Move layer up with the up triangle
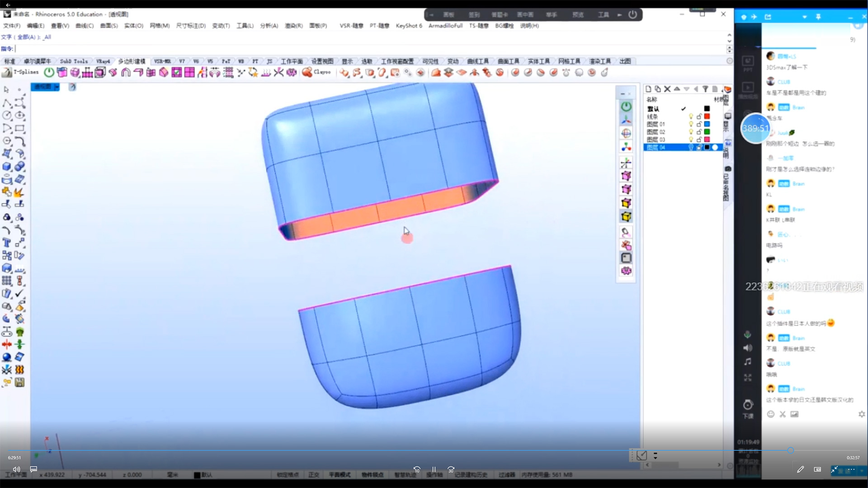Image resolution: width=868 pixels, height=488 pixels. click(x=677, y=89)
